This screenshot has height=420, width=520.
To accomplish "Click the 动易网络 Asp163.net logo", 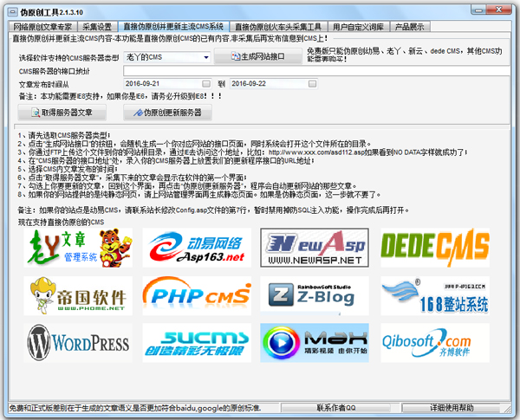I will (197, 248).
